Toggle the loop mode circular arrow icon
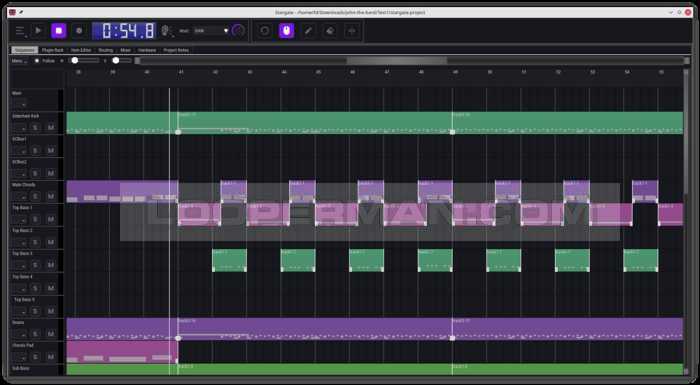 click(265, 31)
